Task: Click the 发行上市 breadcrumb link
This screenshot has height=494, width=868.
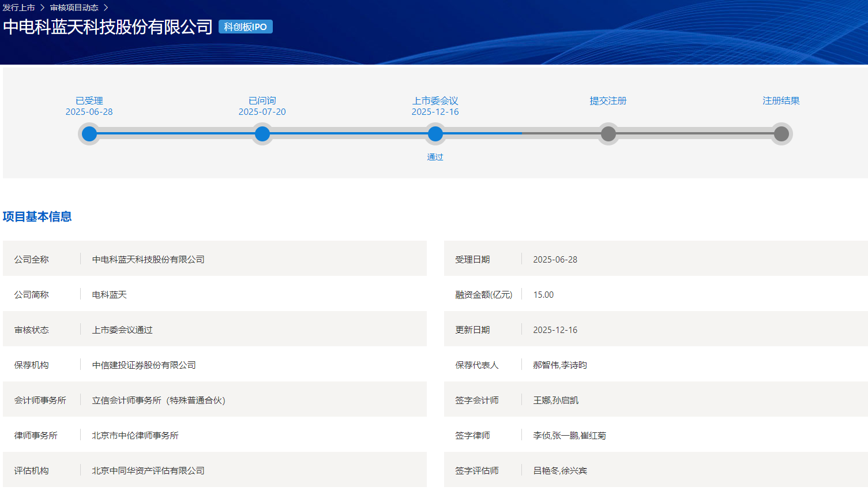Action: [x=18, y=8]
